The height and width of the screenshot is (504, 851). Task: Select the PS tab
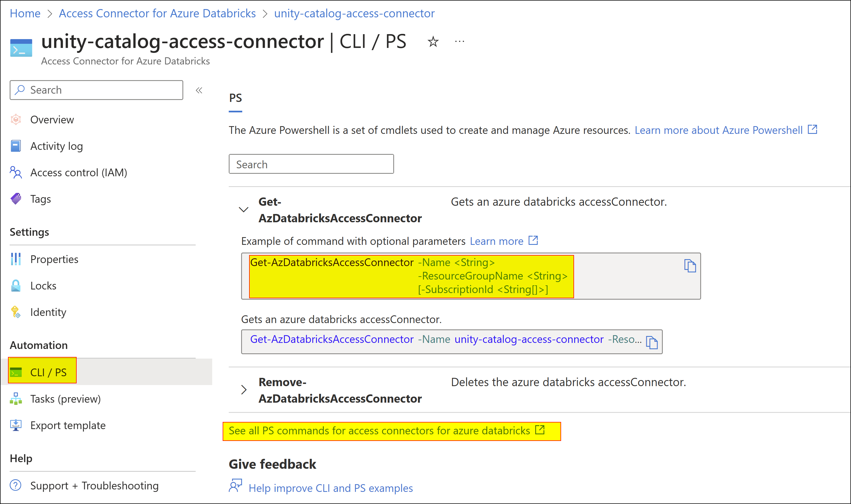pyautogui.click(x=236, y=98)
